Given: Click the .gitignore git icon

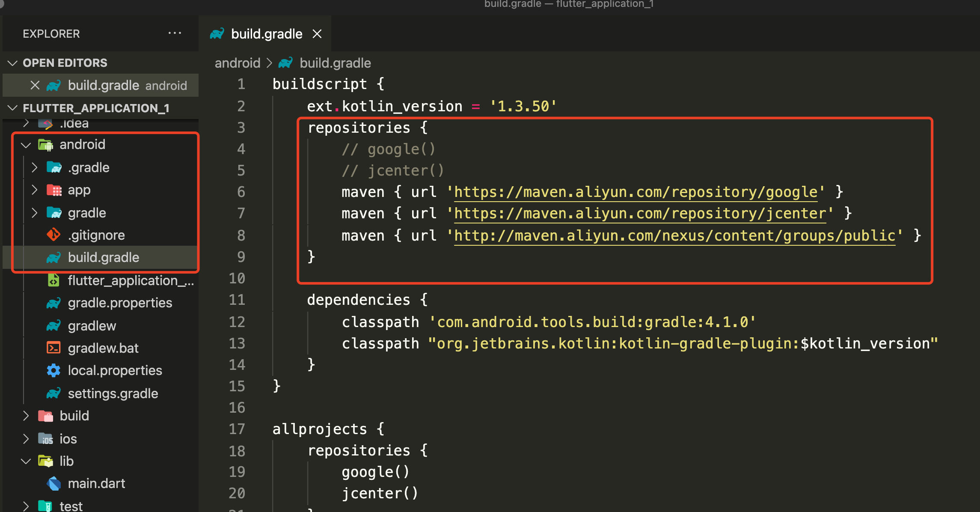Looking at the screenshot, I should (x=53, y=235).
